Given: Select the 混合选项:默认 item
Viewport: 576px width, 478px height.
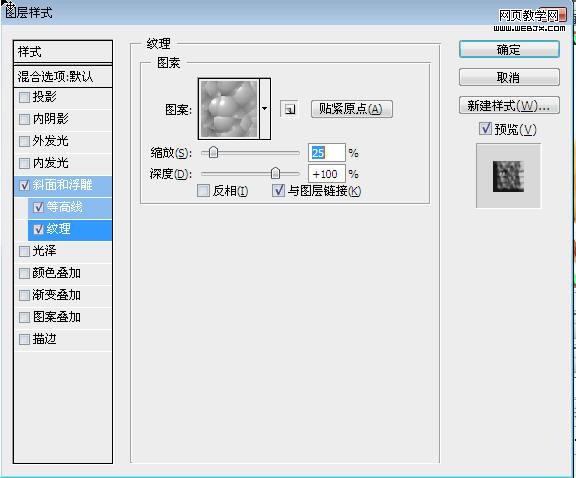Looking at the screenshot, I should [63, 76].
